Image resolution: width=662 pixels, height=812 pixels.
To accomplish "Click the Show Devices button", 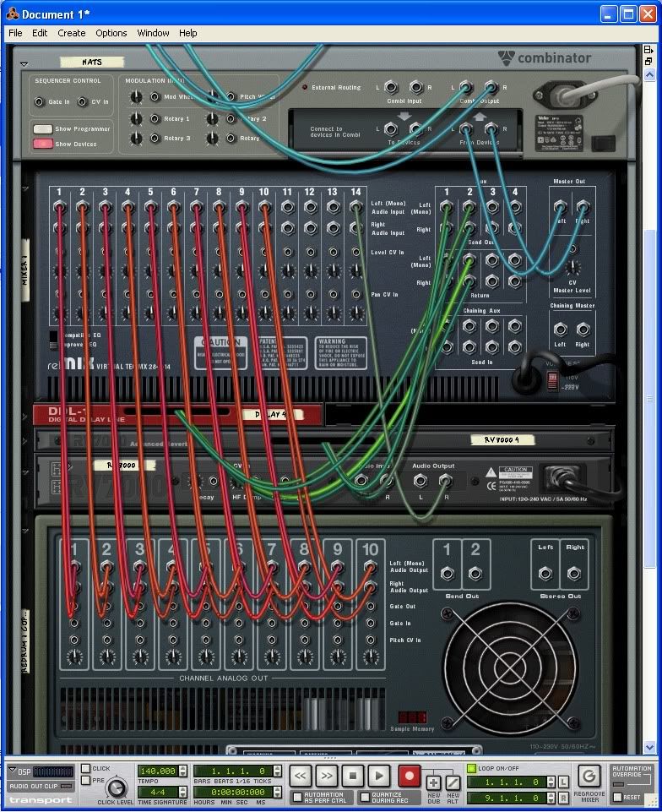I will coord(42,144).
